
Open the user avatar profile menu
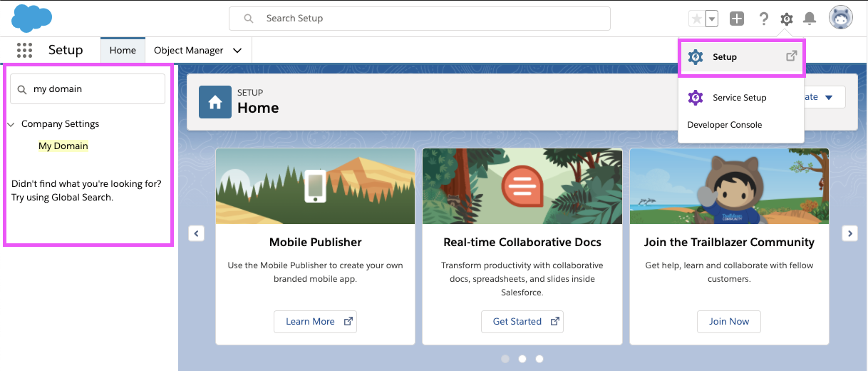point(841,18)
